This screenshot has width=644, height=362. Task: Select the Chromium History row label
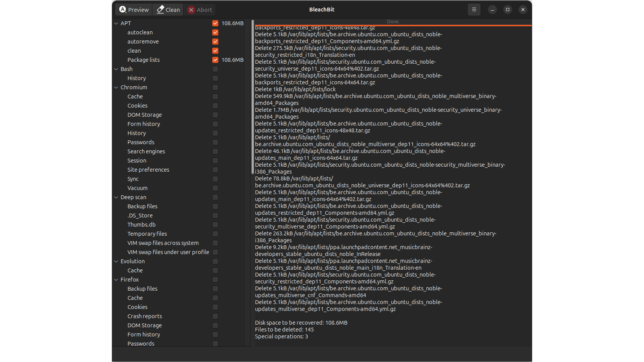[x=137, y=133]
